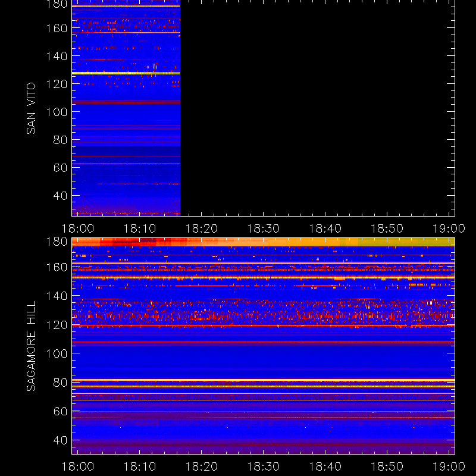Pick the 180 label on Sagamore Hill axis

pyautogui.click(x=57, y=242)
